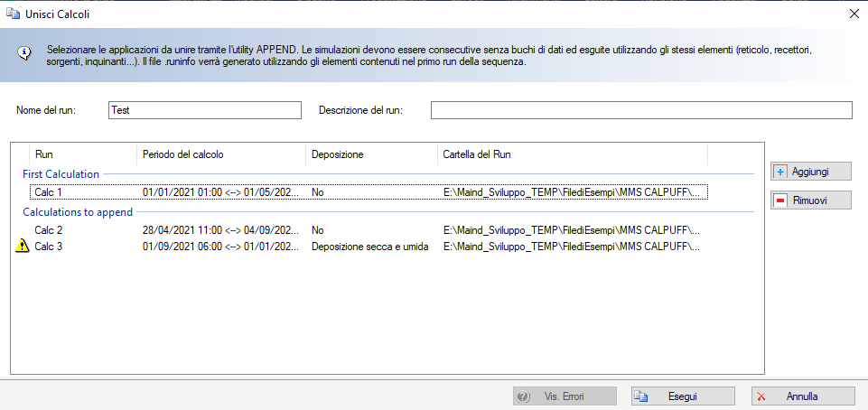Click the folder path of Calc 2
The image size is (868, 410).
coord(571,230)
